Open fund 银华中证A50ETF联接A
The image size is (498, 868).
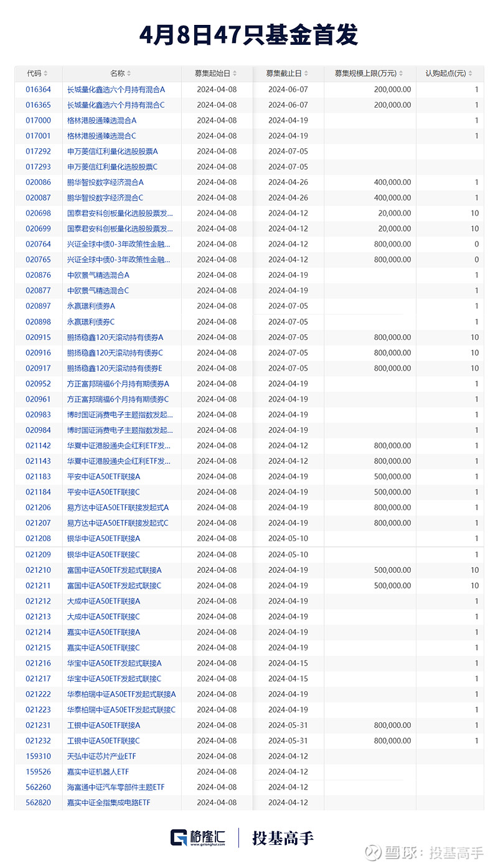[x=104, y=539]
